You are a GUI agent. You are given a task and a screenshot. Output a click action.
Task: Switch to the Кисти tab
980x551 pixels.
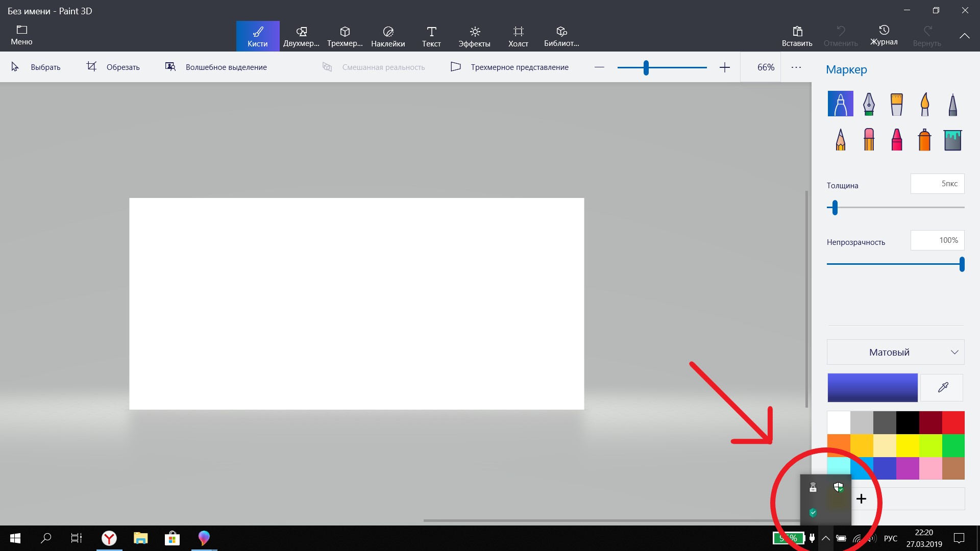click(x=258, y=36)
